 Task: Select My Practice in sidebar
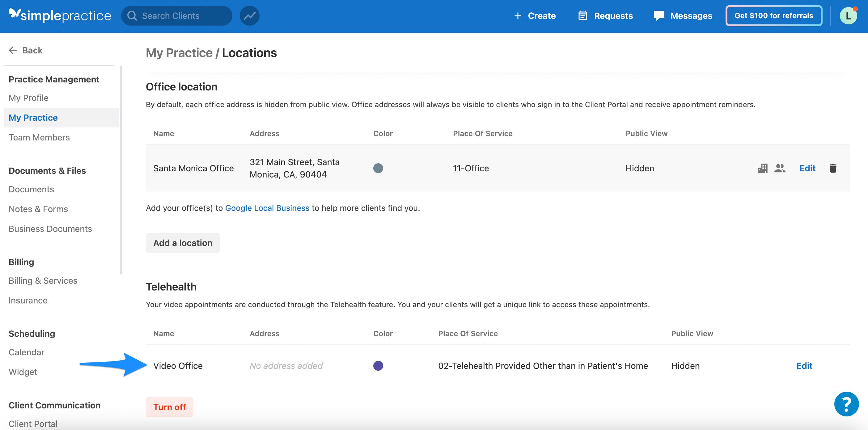tap(61, 118)
